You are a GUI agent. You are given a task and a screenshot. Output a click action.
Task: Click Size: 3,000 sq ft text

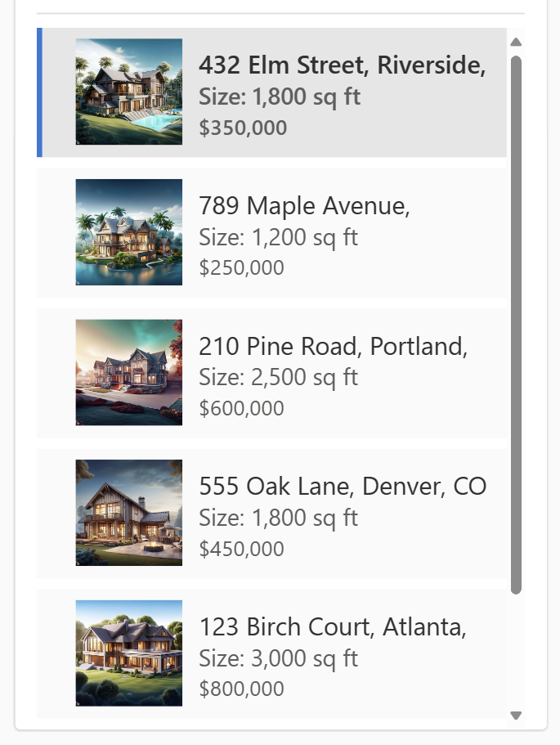click(x=278, y=658)
